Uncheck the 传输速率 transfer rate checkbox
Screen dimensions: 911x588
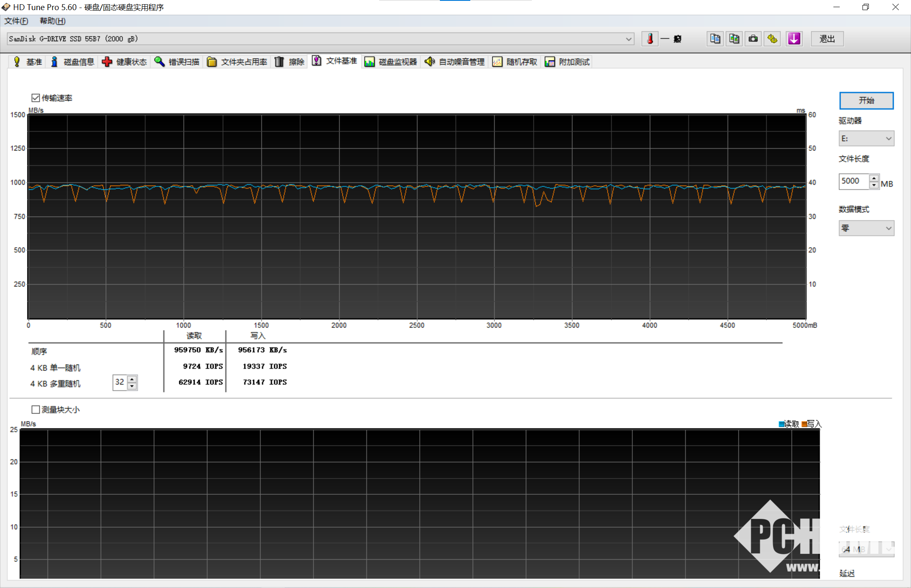36,98
